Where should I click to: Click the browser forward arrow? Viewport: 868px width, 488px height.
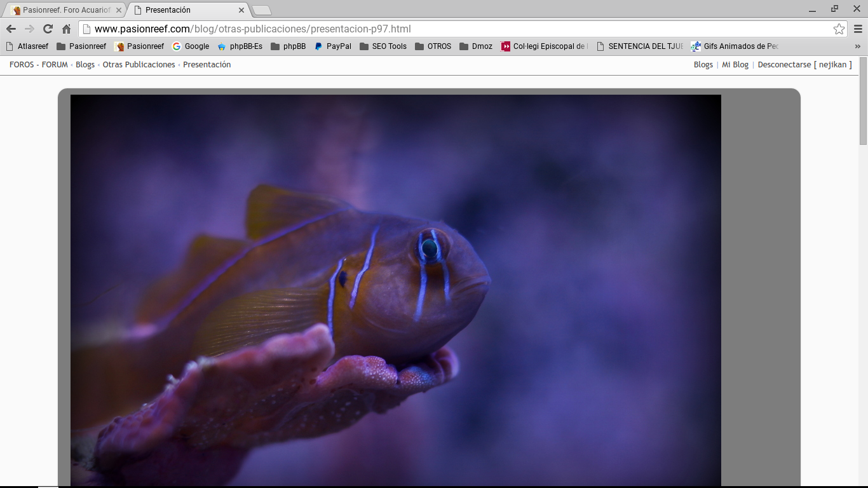click(x=29, y=29)
